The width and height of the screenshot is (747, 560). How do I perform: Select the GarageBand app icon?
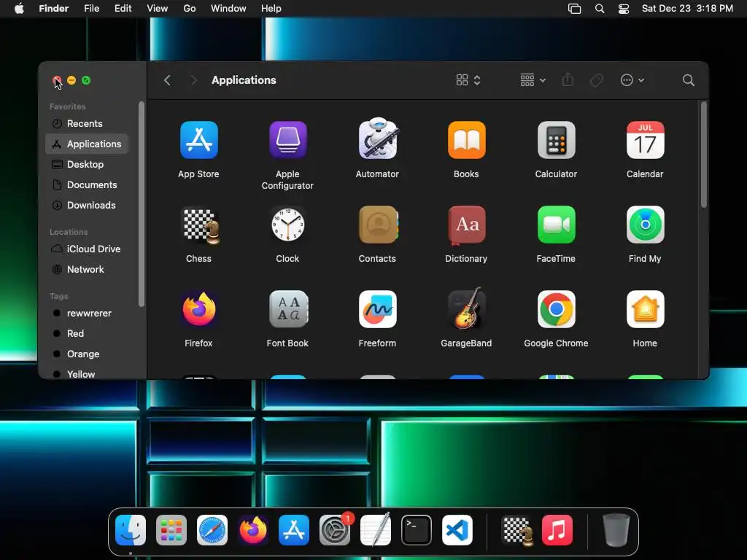point(466,308)
